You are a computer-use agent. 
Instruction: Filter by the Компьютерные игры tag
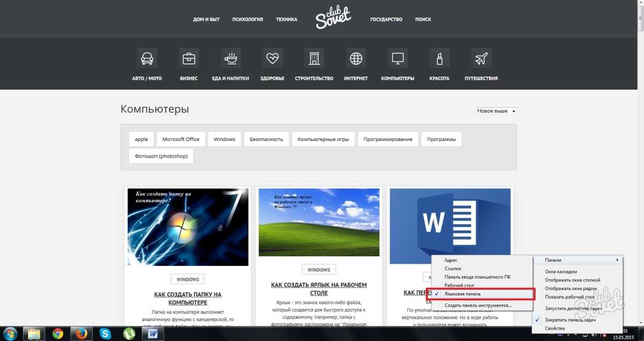click(324, 139)
